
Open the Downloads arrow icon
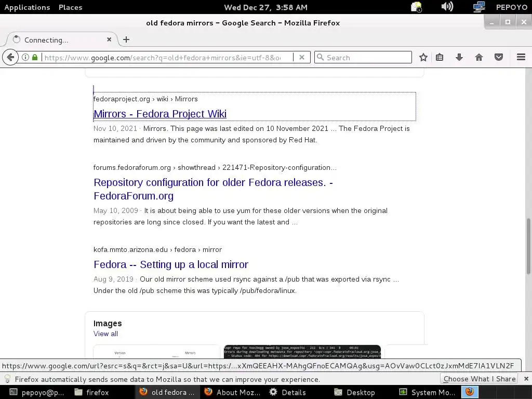pyautogui.click(x=459, y=57)
